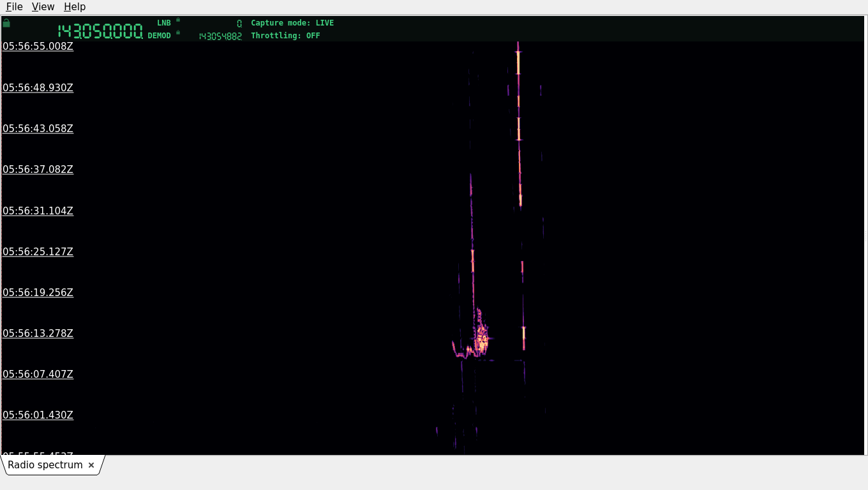Image resolution: width=868 pixels, height=490 pixels.
Task: Toggle the DEMOD lock icon
Action: [178, 32]
